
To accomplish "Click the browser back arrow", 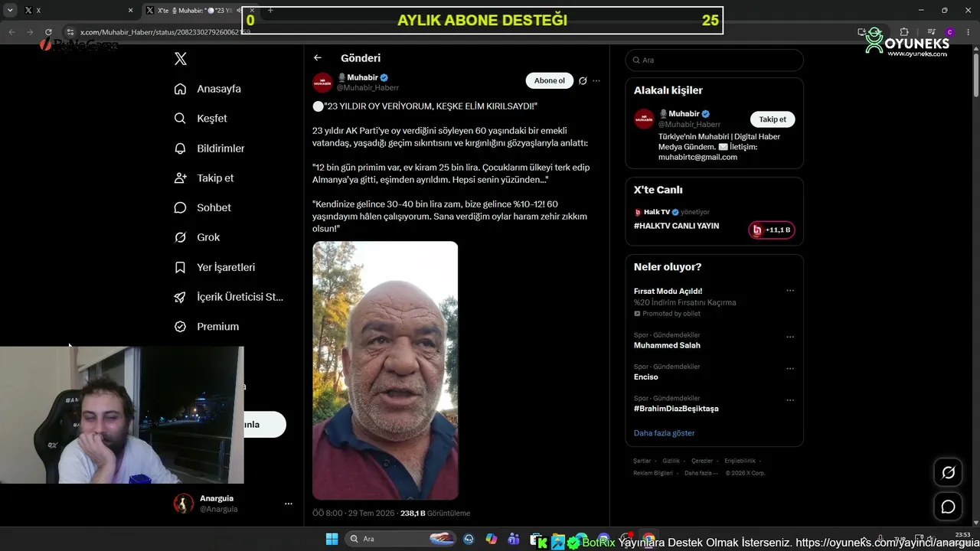I will pyautogui.click(x=11, y=32).
